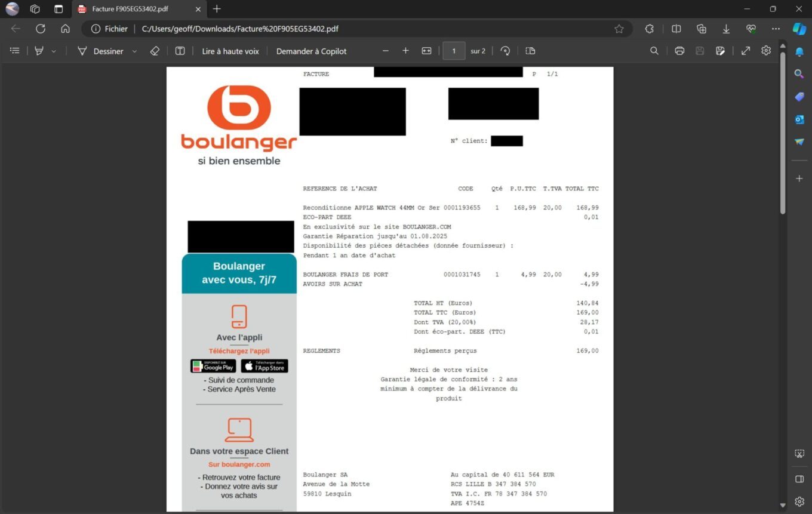
Task: Zoom in with plus button
Action: 406,51
